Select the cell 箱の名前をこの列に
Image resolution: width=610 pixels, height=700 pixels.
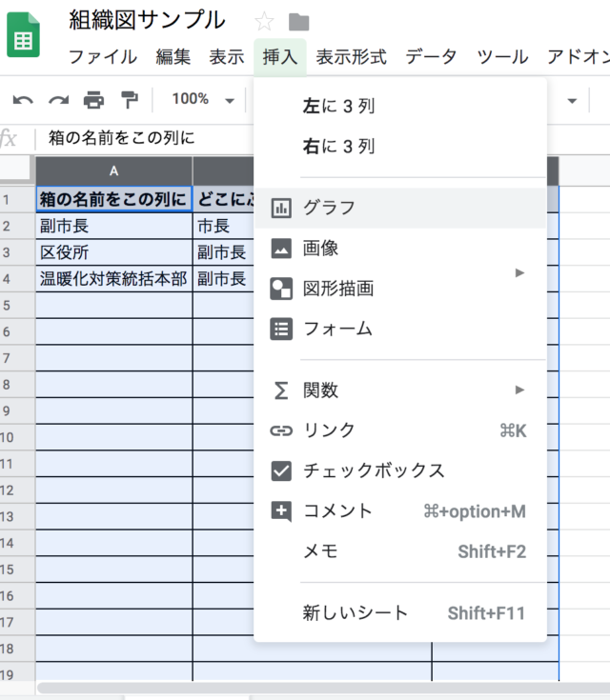114,200
